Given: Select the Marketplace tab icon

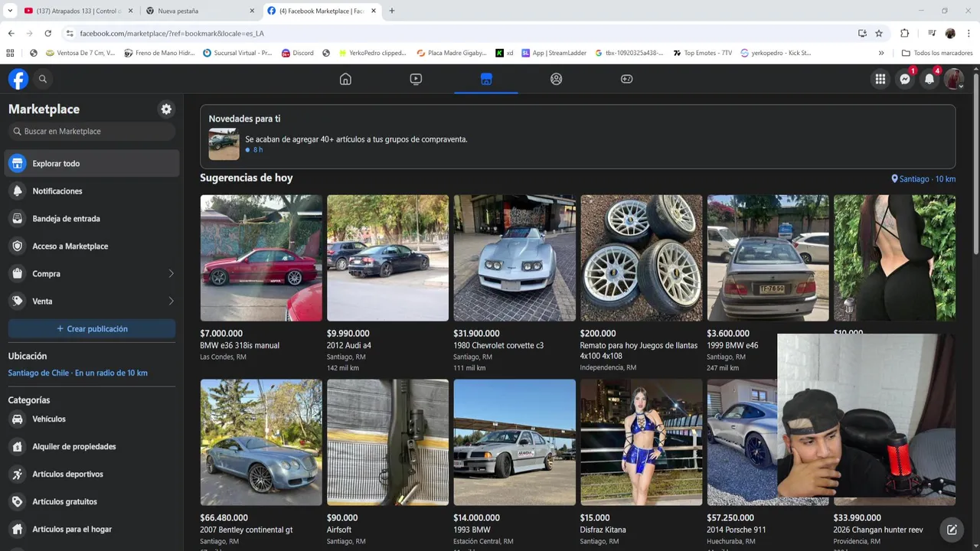Looking at the screenshot, I should click(486, 79).
